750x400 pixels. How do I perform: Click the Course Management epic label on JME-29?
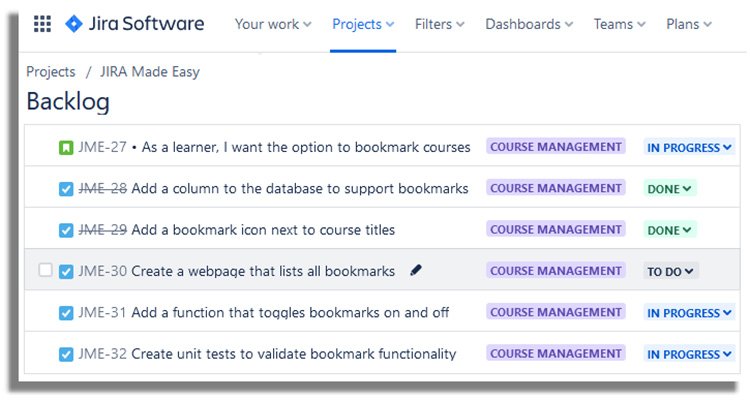click(556, 230)
